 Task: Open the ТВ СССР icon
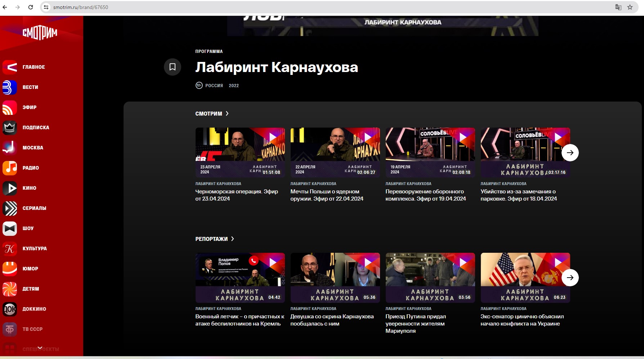(10, 329)
